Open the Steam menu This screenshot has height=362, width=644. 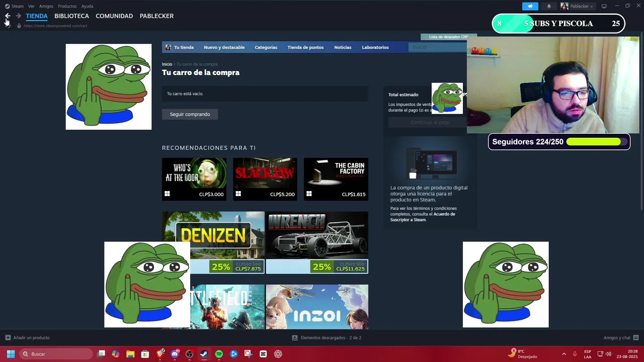tap(14, 6)
